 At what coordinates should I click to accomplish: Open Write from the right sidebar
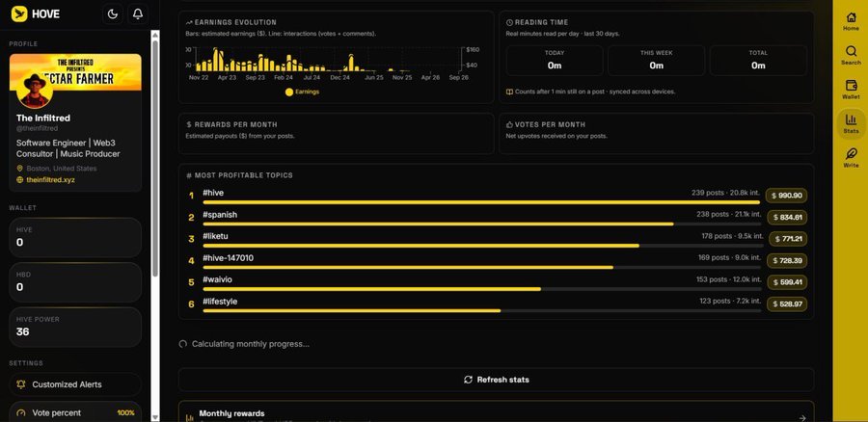click(851, 158)
